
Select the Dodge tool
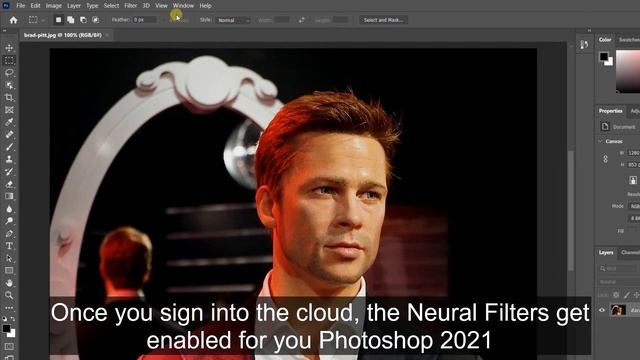click(9, 221)
